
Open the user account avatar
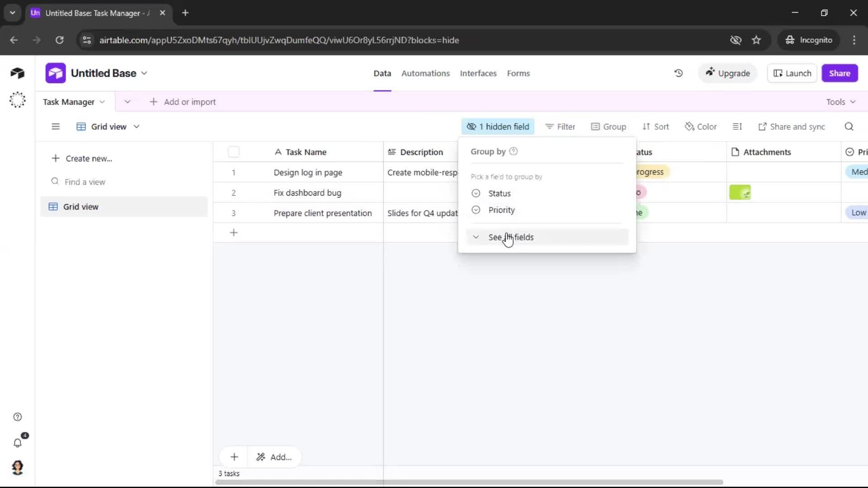click(x=17, y=467)
